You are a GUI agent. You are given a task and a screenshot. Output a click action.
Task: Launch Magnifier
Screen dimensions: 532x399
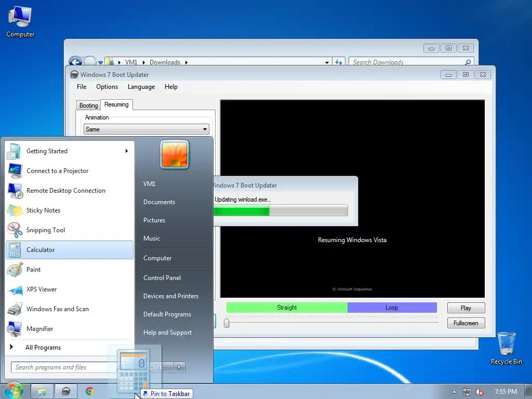pyautogui.click(x=70, y=328)
